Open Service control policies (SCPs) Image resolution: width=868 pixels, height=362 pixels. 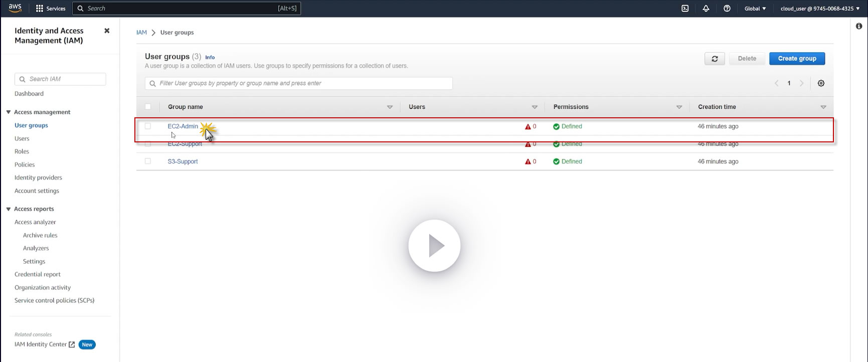pos(54,300)
